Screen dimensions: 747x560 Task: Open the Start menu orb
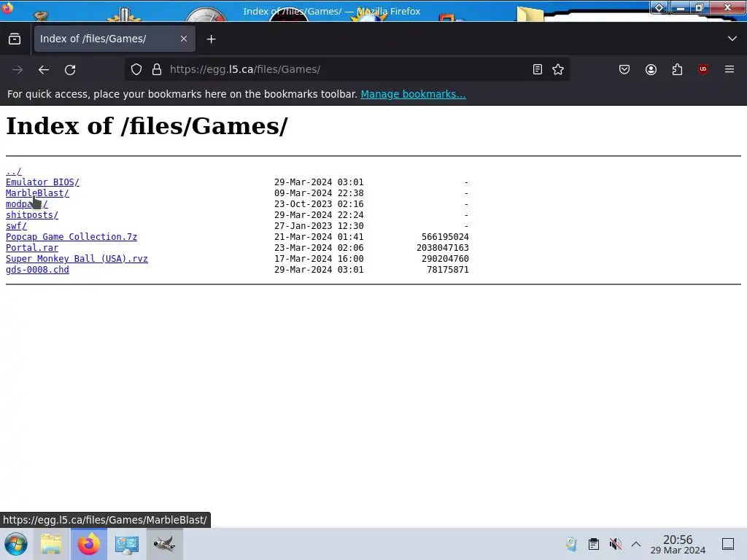coord(16,544)
